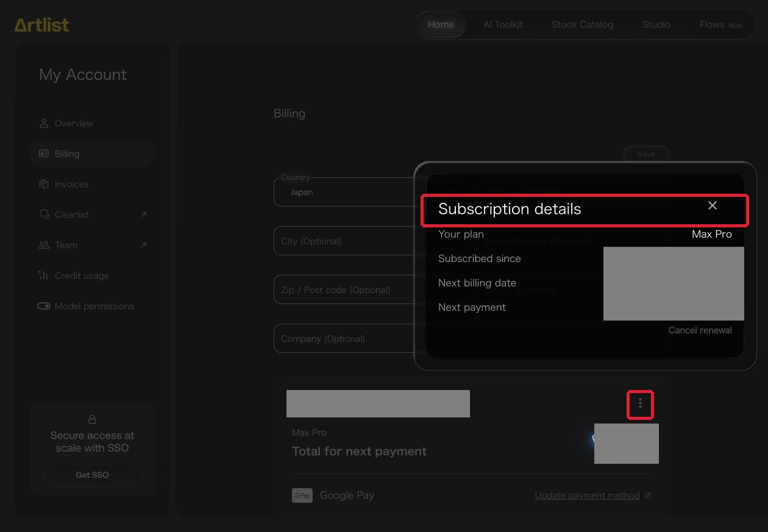Select Billing in the sidebar
768x532 pixels.
click(x=92, y=154)
